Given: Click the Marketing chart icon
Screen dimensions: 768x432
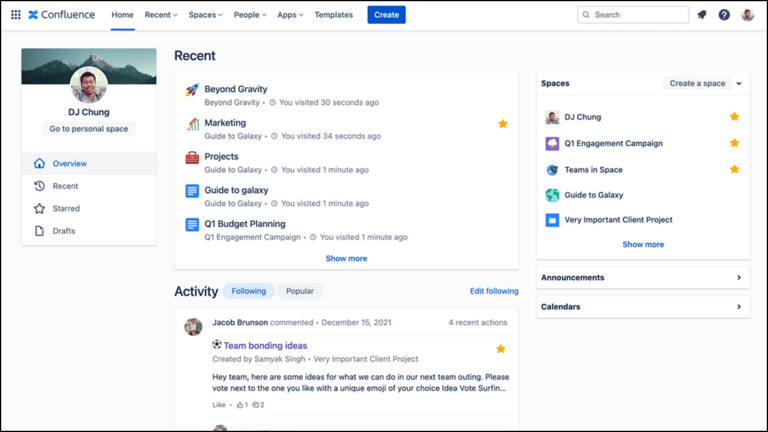Looking at the screenshot, I should point(192,123).
